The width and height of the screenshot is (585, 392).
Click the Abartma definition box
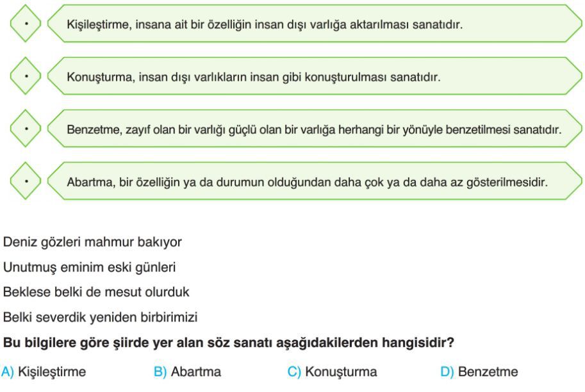tap(315, 181)
